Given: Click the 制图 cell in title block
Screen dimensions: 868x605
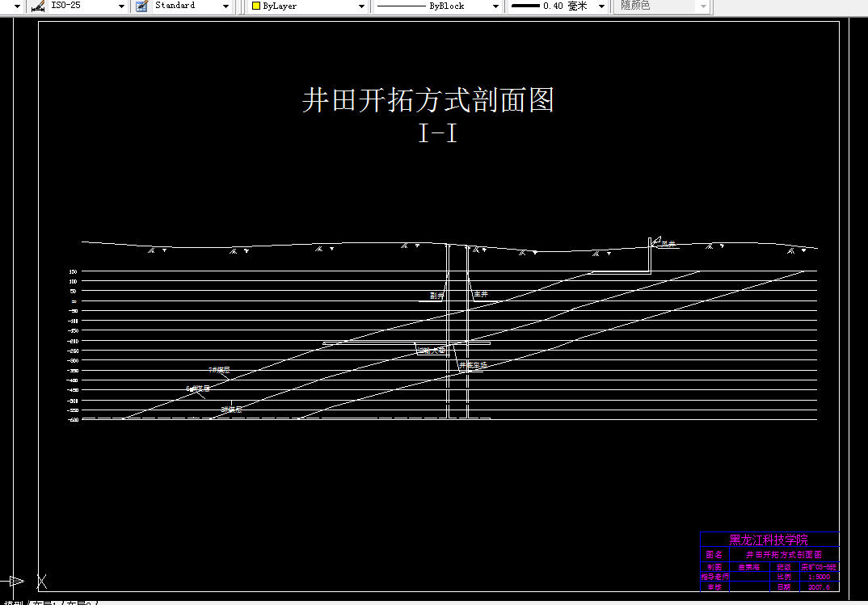Looking at the screenshot, I should pos(714,567).
